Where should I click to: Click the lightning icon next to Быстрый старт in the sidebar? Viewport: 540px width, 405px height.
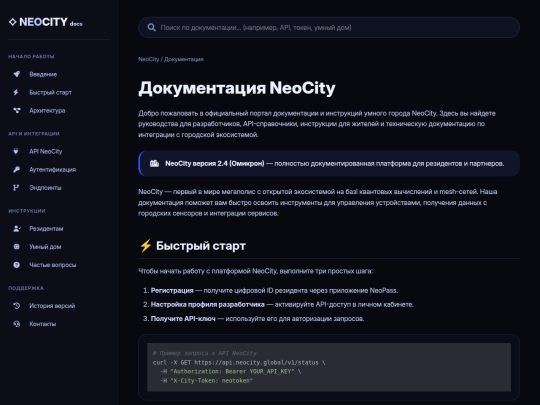click(16, 92)
